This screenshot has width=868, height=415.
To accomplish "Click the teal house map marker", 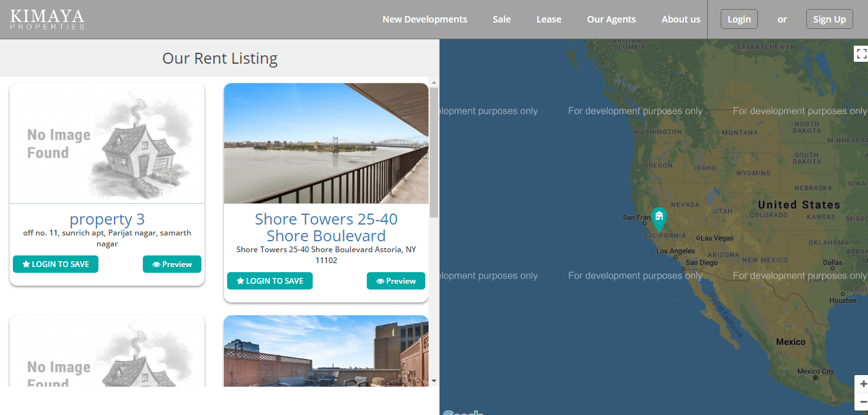I will point(659,219).
